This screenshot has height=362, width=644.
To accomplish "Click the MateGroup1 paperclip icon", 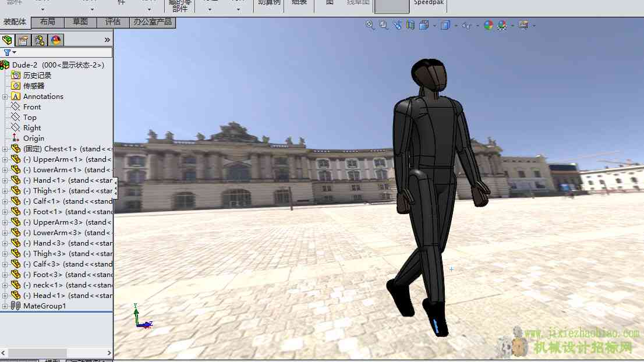I will [x=16, y=306].
